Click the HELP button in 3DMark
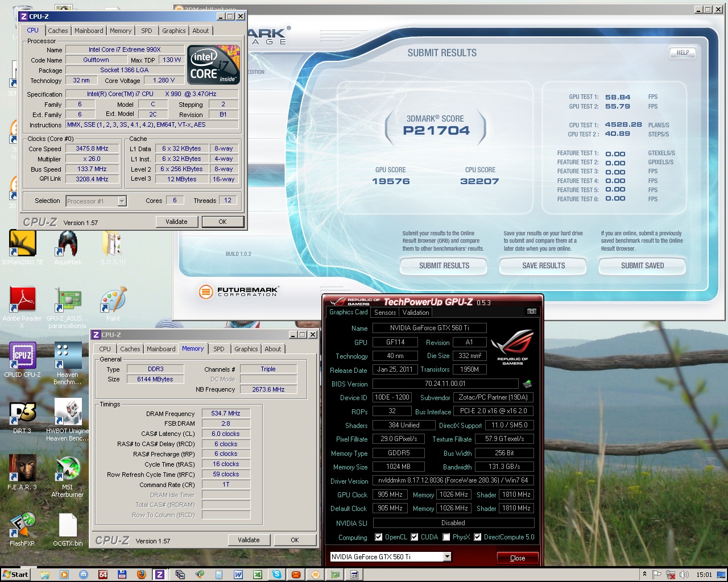This screenshot has height=582, width=728. pyautogui.click(x=682, y=52)
